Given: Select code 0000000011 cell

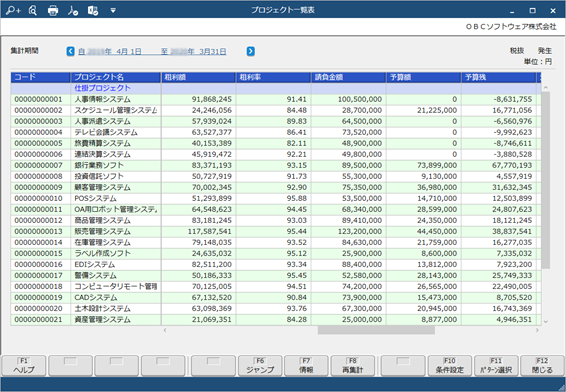Looking at the screenshot, I should click(40, 209).
